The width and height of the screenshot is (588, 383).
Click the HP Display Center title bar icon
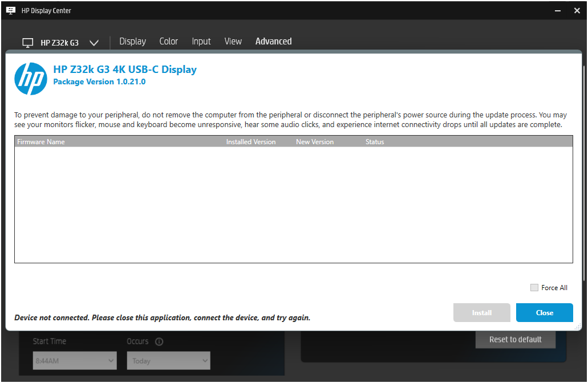tap(11, 10)
